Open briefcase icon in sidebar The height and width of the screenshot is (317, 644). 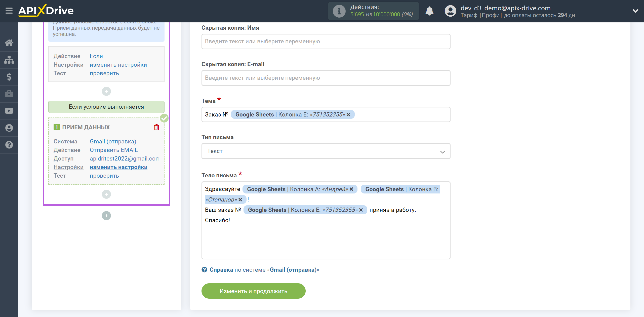coord(9,94)
